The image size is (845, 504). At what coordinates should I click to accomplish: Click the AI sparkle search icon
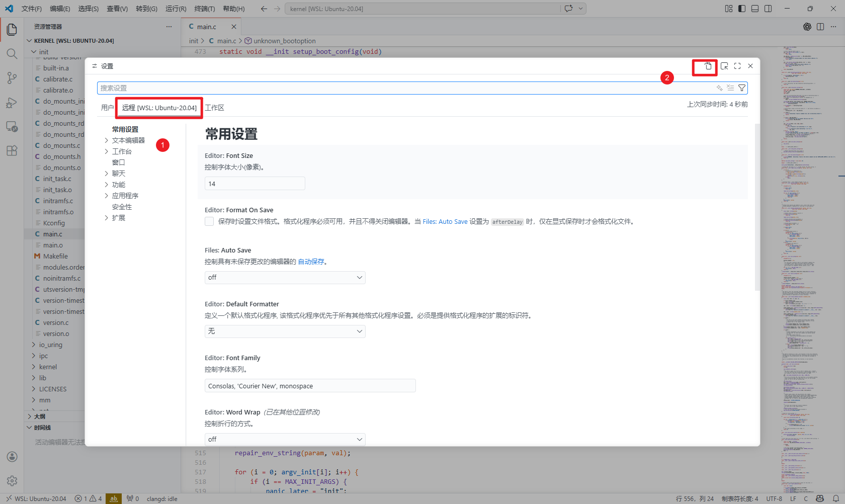(x=720, y=88)
